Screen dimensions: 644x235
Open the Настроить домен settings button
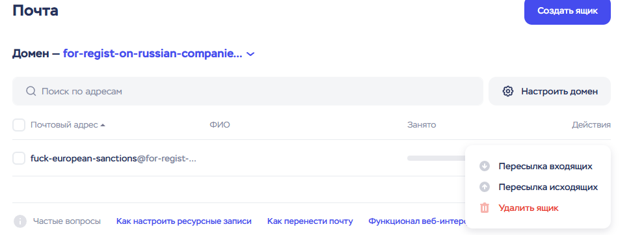point(550,91)
